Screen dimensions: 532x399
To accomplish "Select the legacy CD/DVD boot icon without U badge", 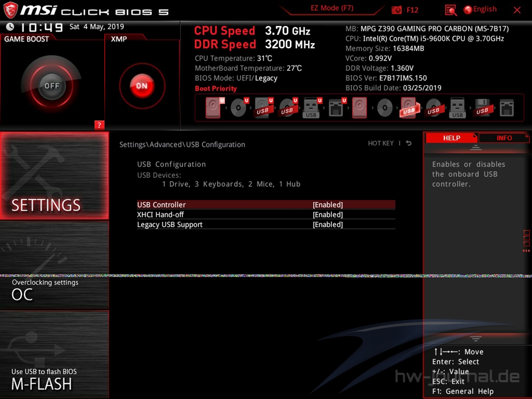I will click(385, 107).
